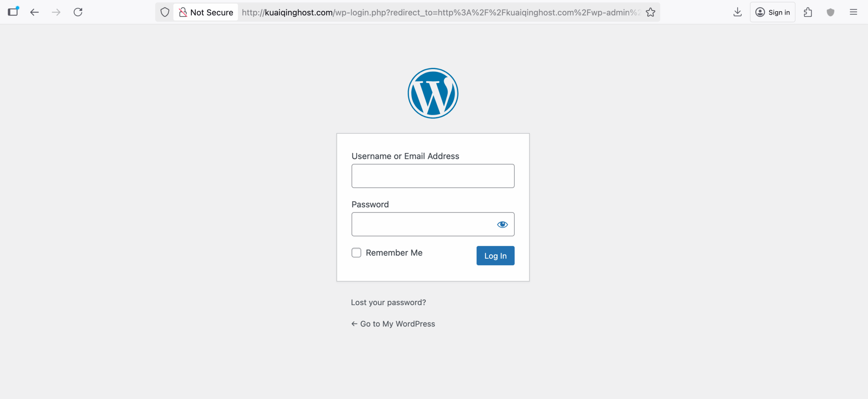Open the Lost your password link
The height and width of the screenshot is (399, 868).
[x=388, y=302]
